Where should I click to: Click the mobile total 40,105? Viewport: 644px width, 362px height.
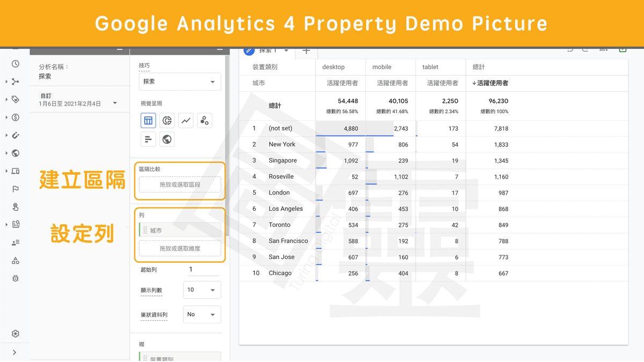[x=398, y=101]
